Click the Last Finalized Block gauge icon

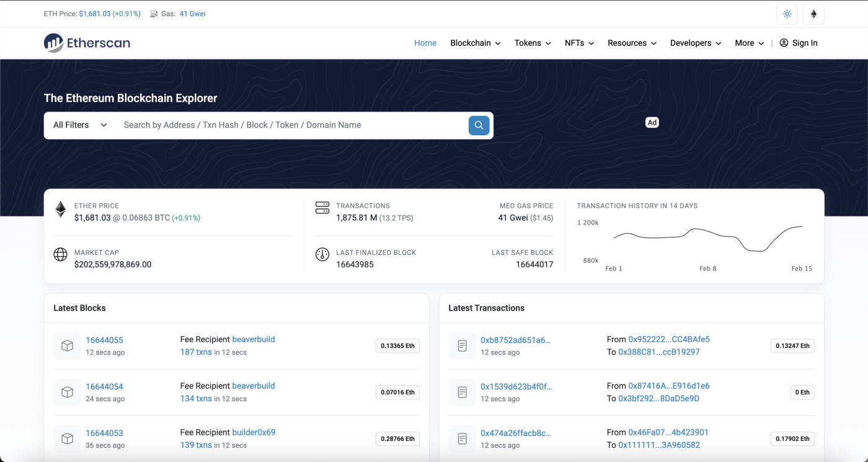point(322,254)
